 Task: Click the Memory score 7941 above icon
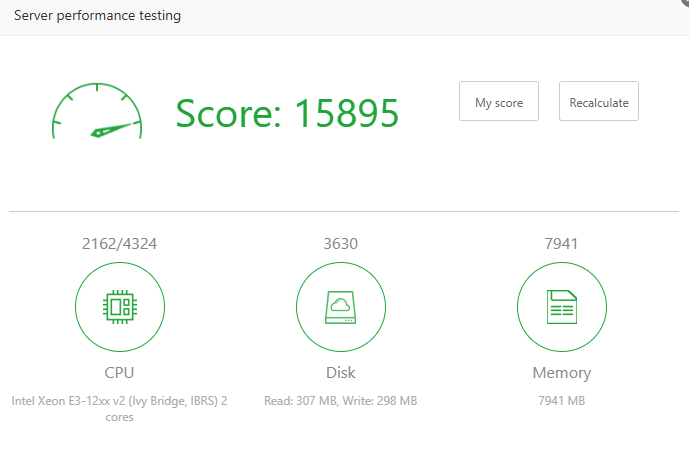[x=561, y=243]
